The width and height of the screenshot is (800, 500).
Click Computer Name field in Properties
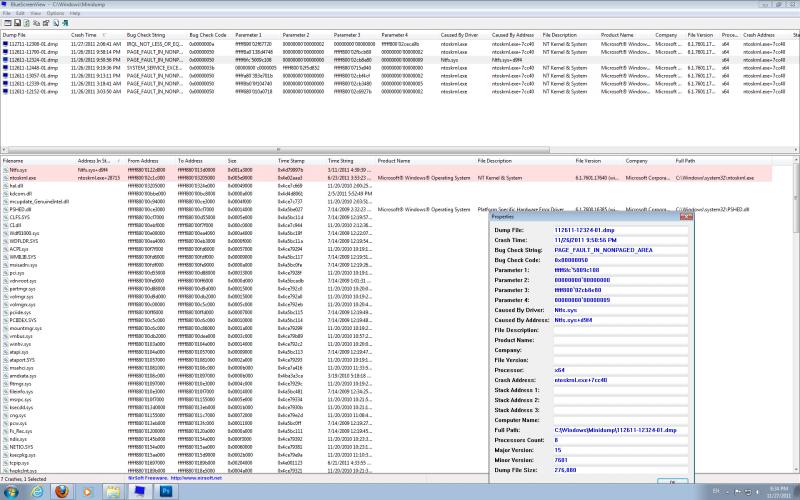pyautogui.click(x=620, y=420)
